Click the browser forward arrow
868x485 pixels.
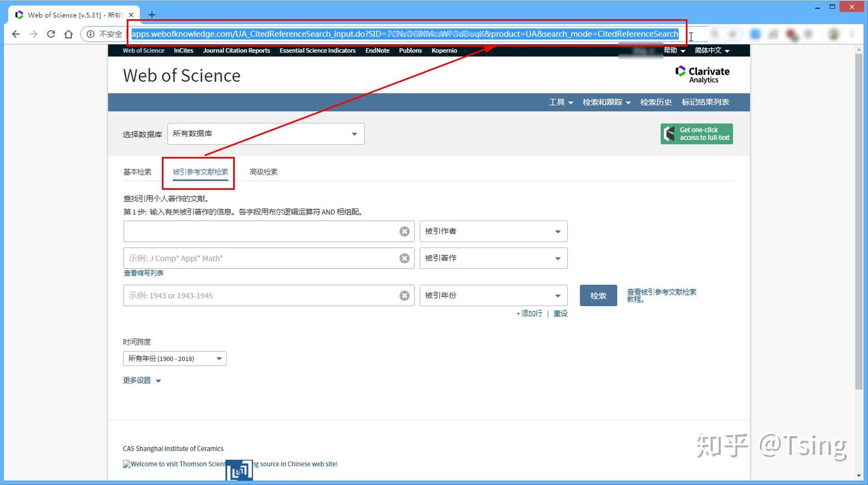click(33, 34)
